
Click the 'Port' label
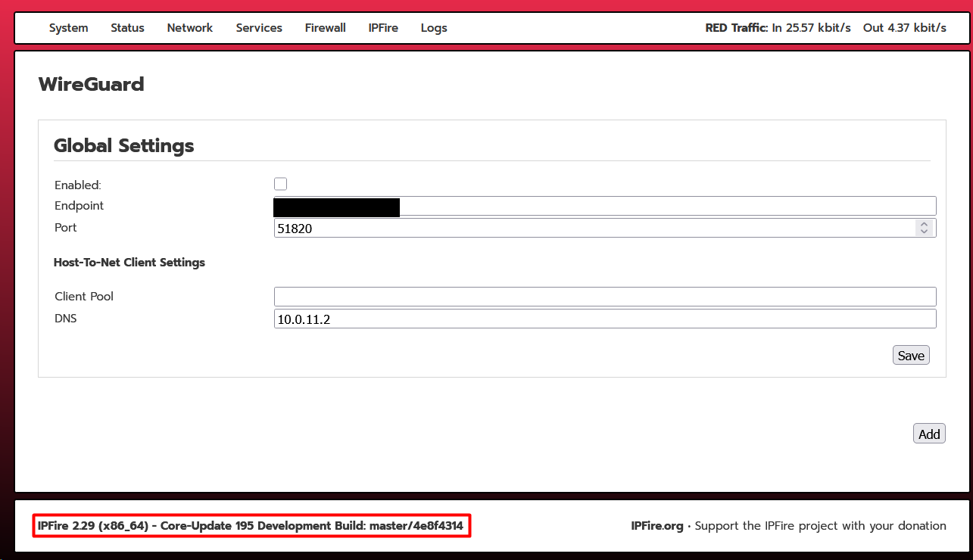[66, 228]
